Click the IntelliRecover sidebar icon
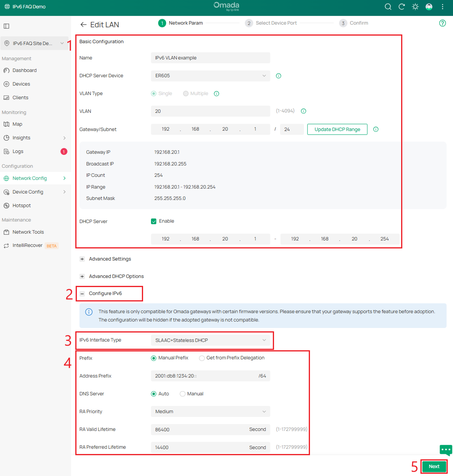 7,246
